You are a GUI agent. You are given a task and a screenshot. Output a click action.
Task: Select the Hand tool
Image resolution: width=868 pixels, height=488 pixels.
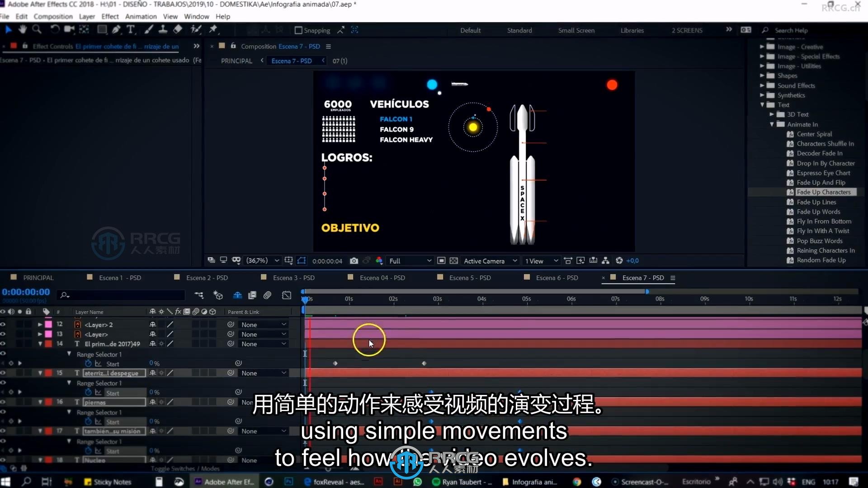pyautogui.click(x=22, y=30)
